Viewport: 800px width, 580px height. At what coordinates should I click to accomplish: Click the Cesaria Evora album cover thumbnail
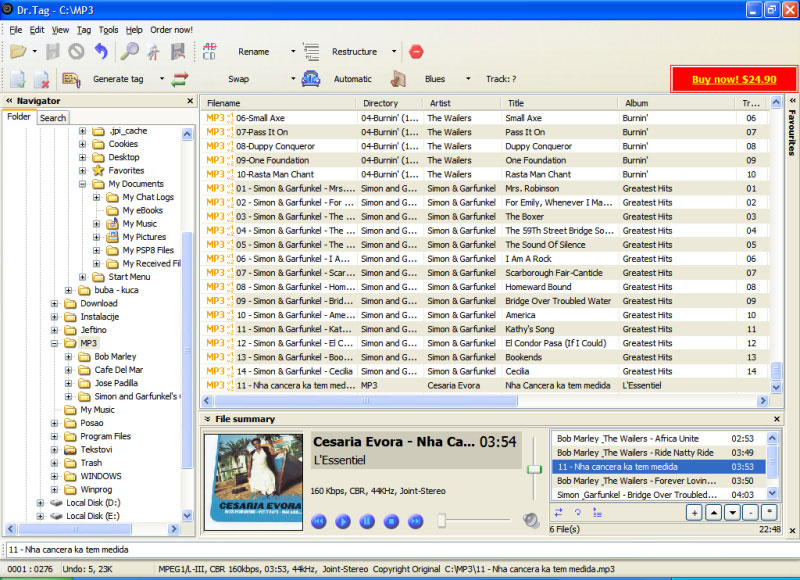[254, 482]
